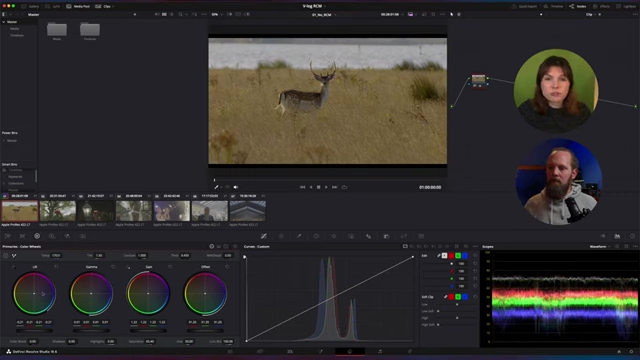Toggle the green channel in curve Edit
This screenshot has height=360, width=640.
coord(458,256)
